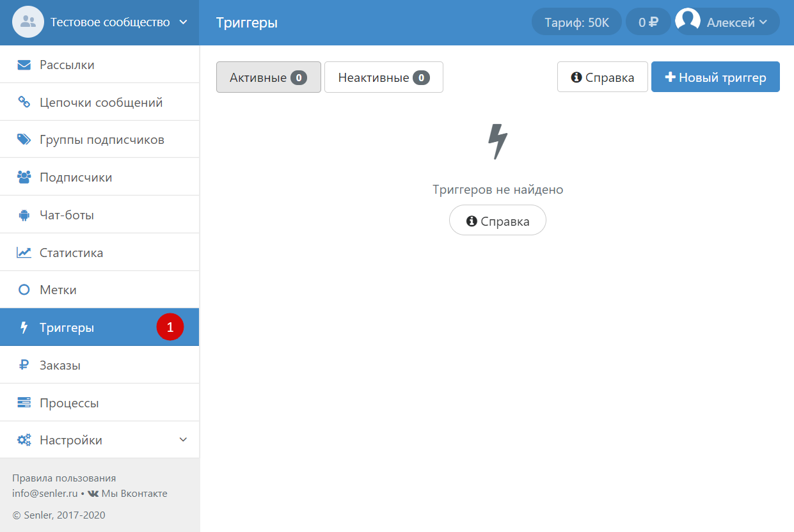Open the Правила пользования link
The width and height of the screenshot is (794, 532).
pyautogui.click(x=64, y=478)
